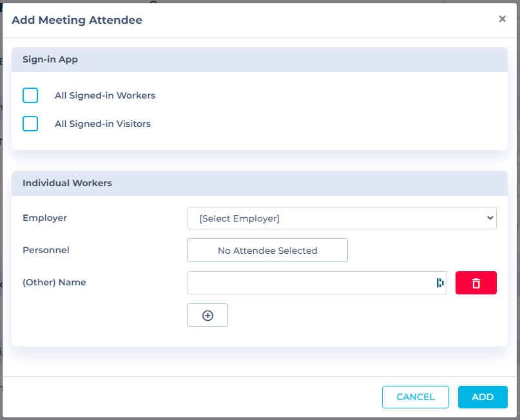Screen dimensions: 520x420
Task: Click the Employer dropdown chevron arrow
Action: (490, 218)
